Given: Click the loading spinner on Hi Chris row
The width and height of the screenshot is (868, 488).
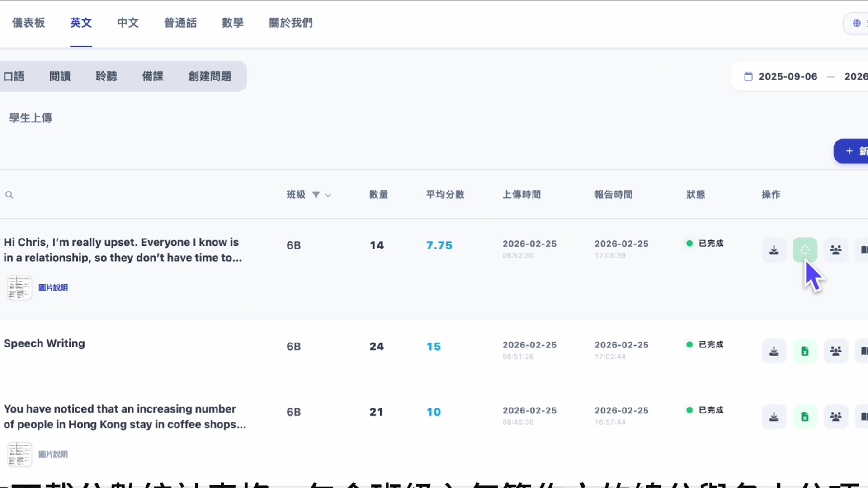Looking at the screenshot, I should [x=805, y=250].
